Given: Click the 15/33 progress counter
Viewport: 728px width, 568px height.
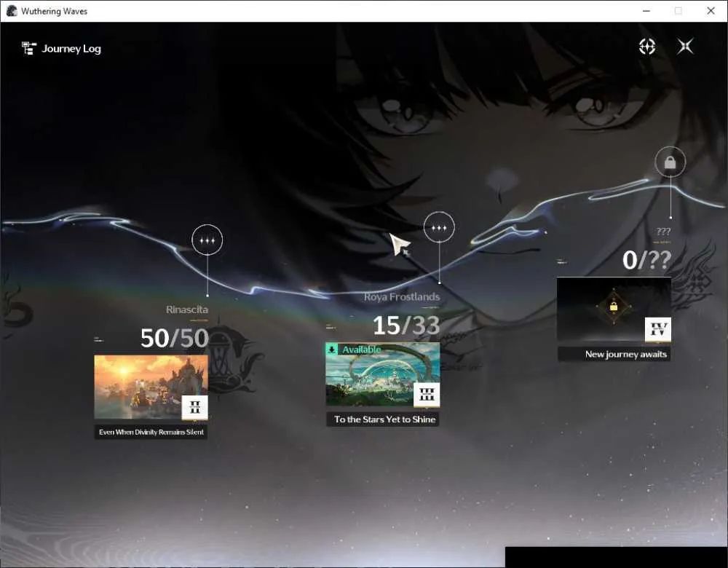Looking at the screenshot, I should pos(406,325).
